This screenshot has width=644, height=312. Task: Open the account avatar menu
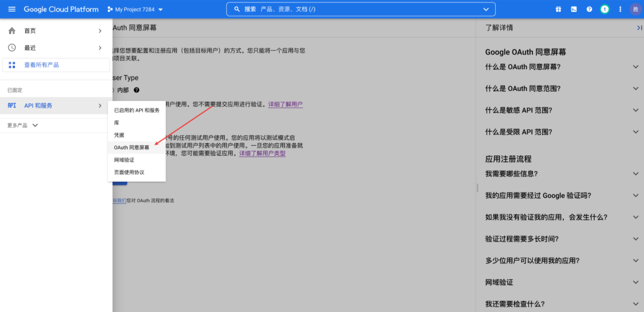click(636, 9)
